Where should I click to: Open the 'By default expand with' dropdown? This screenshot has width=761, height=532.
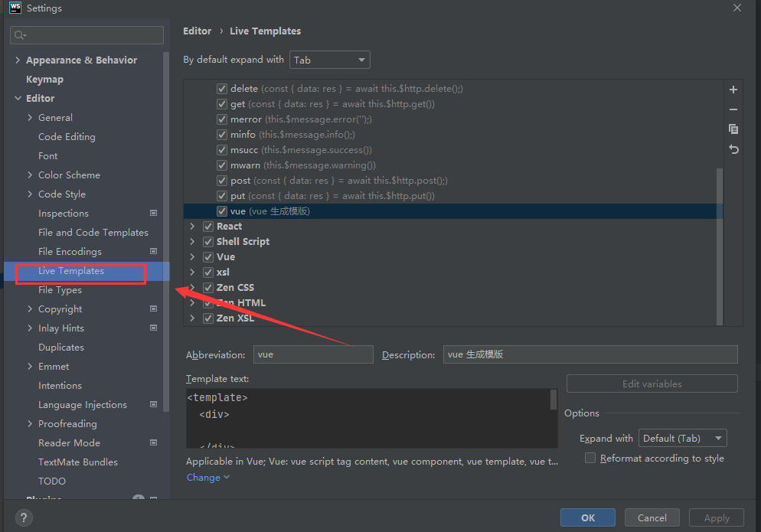click(329, 59)
